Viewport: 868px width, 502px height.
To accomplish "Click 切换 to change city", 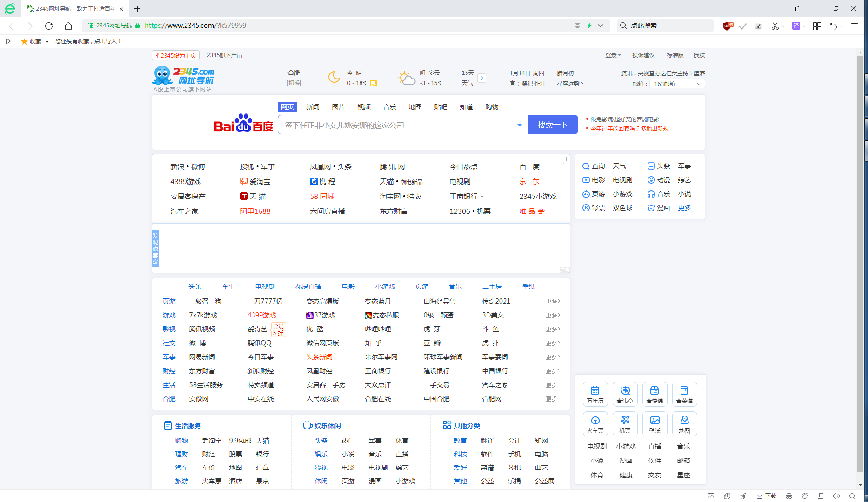I will (x=294, y=83).
